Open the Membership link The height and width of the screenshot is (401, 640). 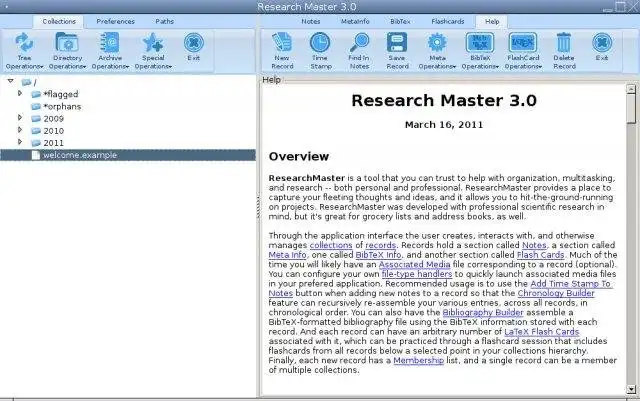tap(418, 361)
